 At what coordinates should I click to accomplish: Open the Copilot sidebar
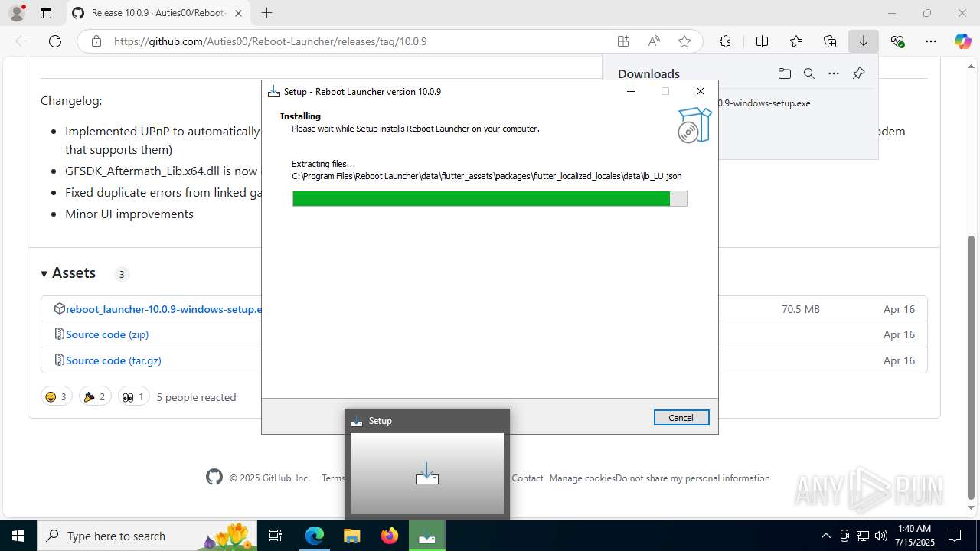(962, 41)
